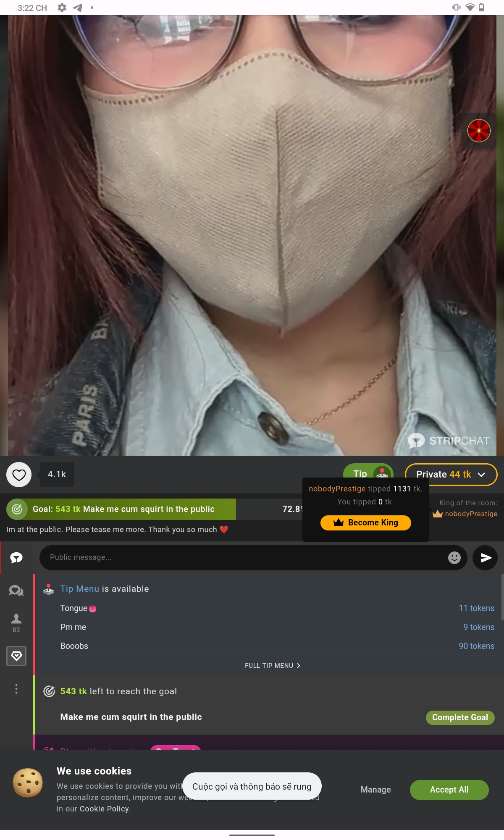Viewport: 504px width, 840px height.
Task: Open the red spin wheel icon
Action: tap(479, 131)
